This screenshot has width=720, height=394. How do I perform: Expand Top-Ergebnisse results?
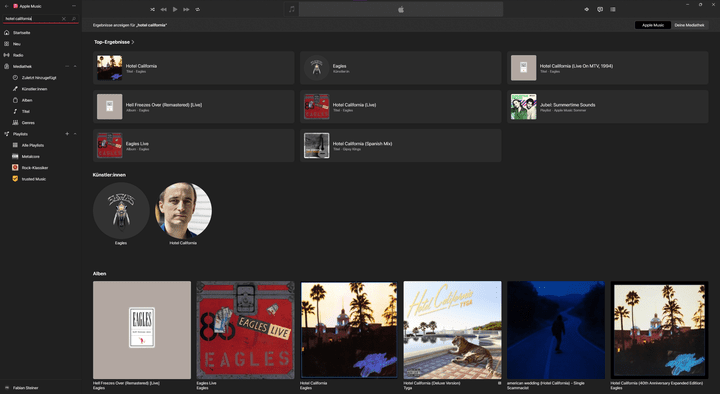pyautogui.click(x=114, y=42)
